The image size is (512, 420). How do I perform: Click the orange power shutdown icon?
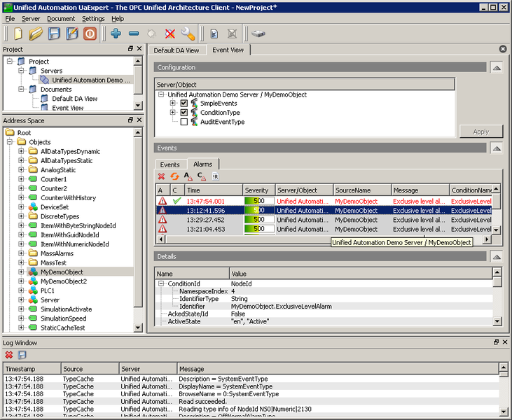(90, 34)
